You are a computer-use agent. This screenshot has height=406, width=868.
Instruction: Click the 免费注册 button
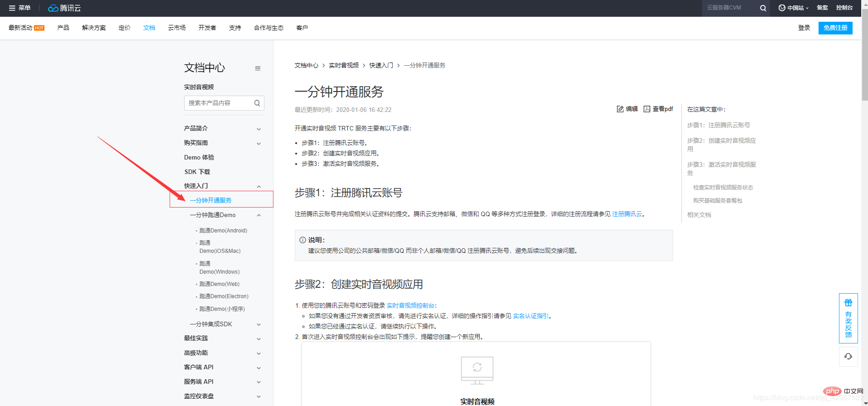tap(835, 28)
